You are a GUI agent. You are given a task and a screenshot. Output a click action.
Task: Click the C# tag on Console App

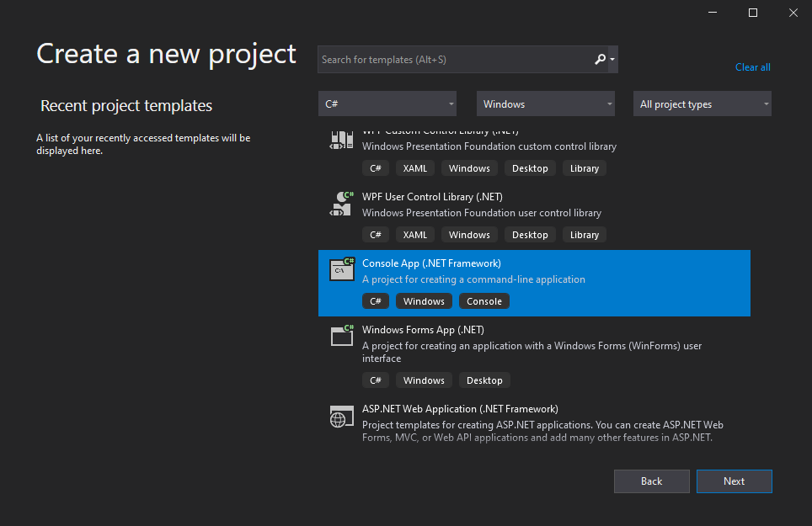point(376,301)
